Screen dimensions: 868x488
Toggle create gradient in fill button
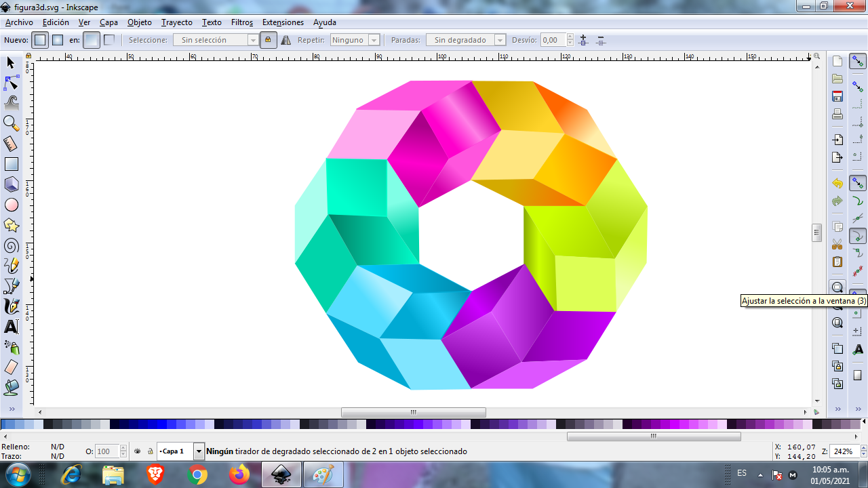92,40
